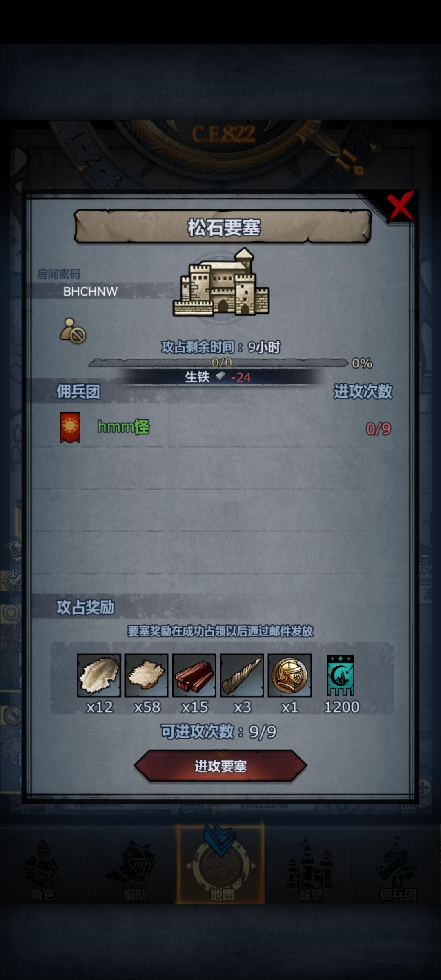Tap the golden knight helmet medal
Screen dimensions: 441x980
tap(290, 675)
